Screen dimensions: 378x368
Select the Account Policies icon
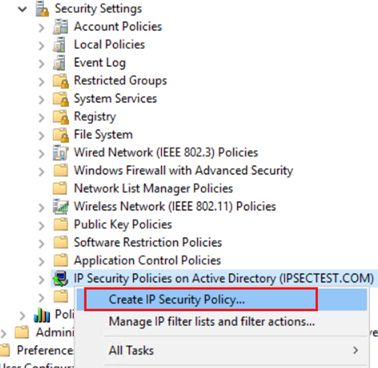[60, 27]
